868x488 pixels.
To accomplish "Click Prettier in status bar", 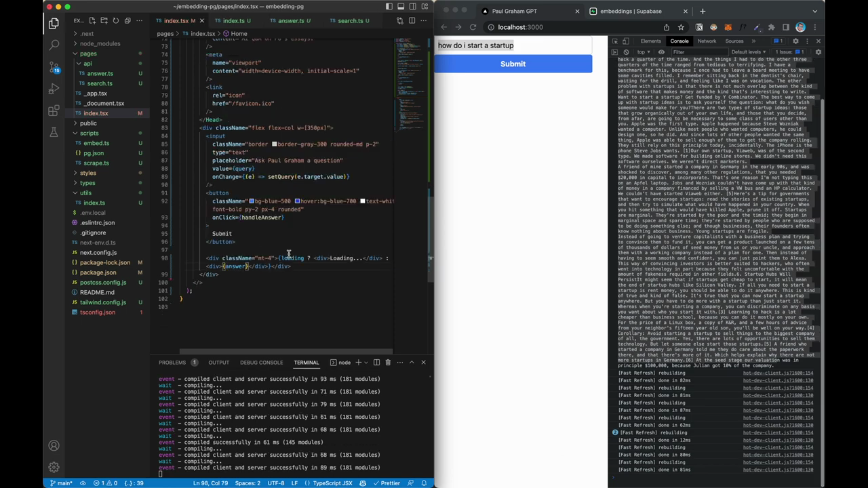I will [386, 483].
